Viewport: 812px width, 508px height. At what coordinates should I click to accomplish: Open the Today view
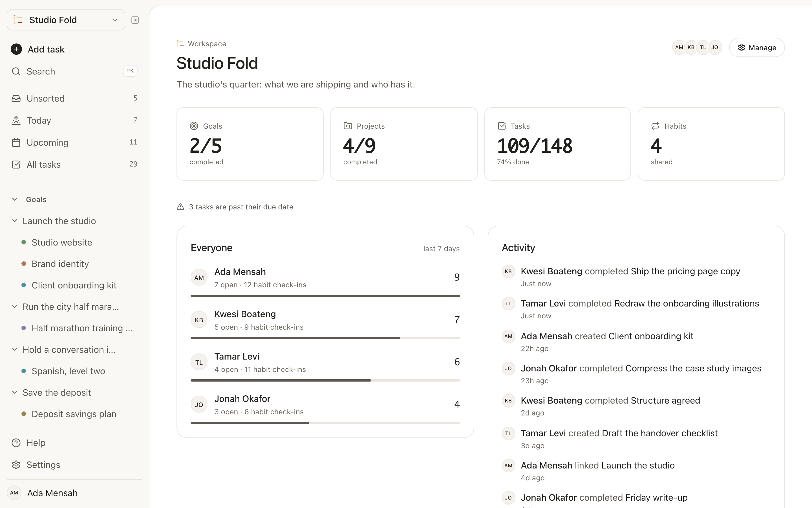(74, 120)
